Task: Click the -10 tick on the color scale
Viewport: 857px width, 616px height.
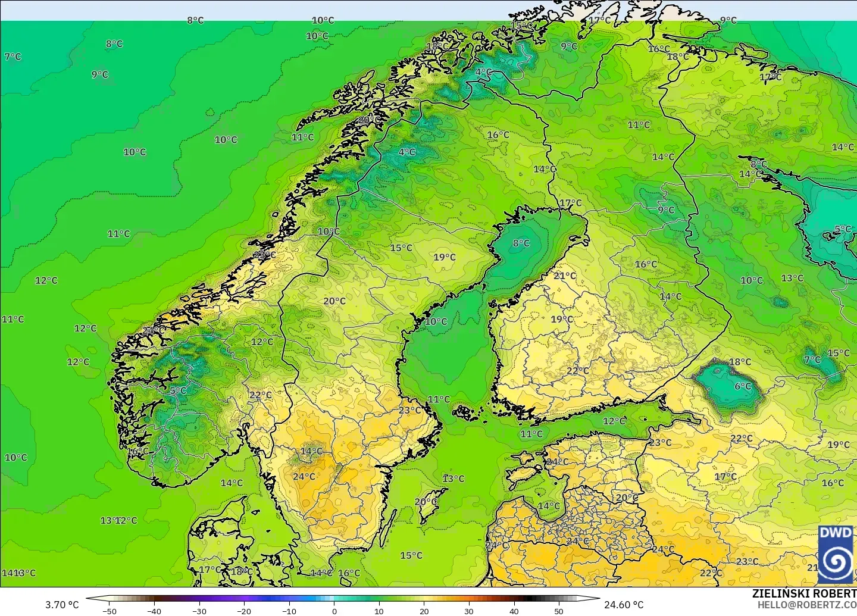Action: 289,611
